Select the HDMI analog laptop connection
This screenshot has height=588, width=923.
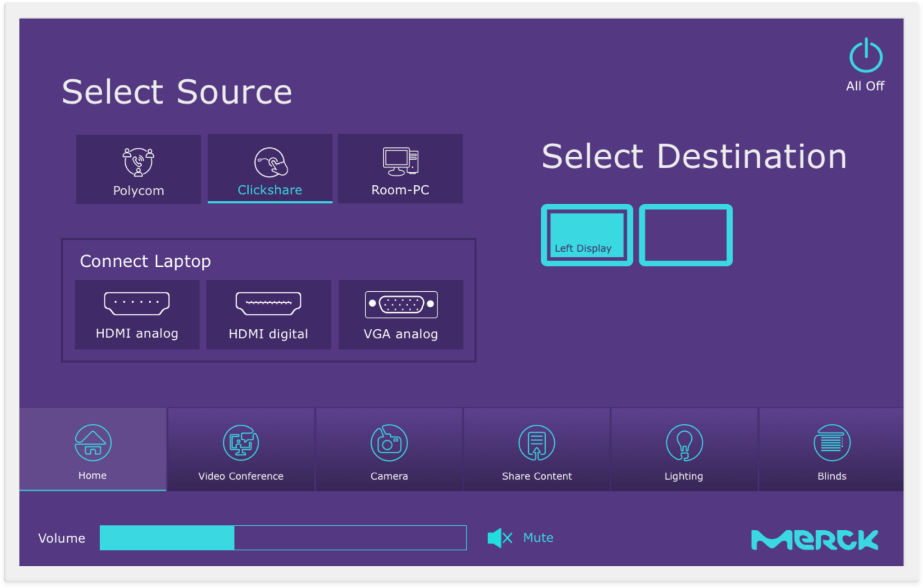pos(137,315)
